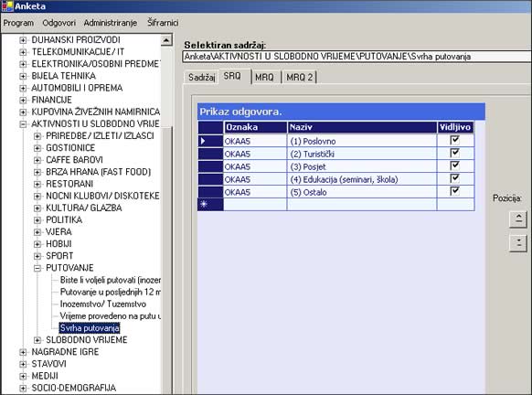Select 'Inozemstvo/ Tuzemstvo' tree item

coord(103,304)
